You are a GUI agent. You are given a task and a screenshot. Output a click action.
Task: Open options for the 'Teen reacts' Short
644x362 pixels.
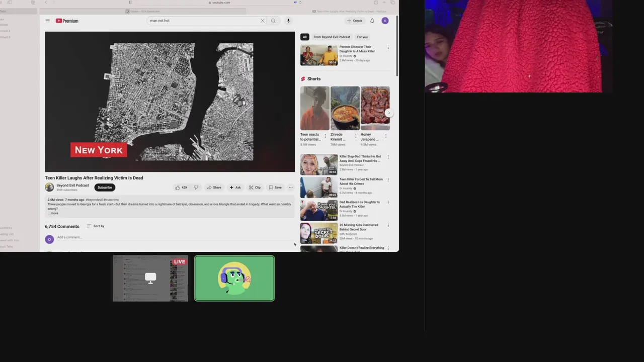326,136
